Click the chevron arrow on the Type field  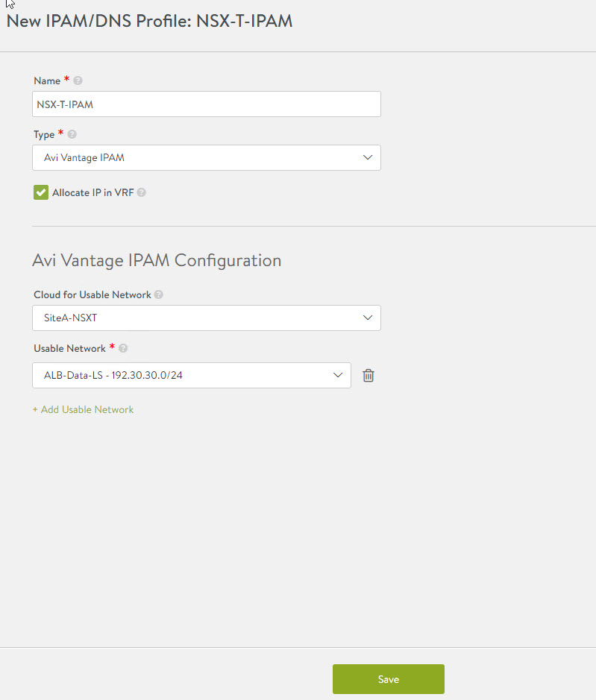367,157
